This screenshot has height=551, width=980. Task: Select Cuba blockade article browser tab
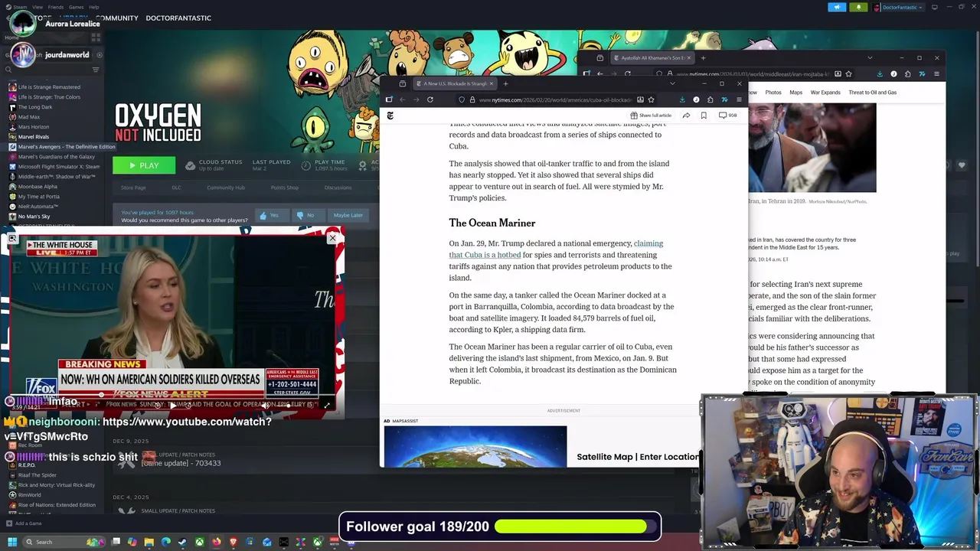456,83
